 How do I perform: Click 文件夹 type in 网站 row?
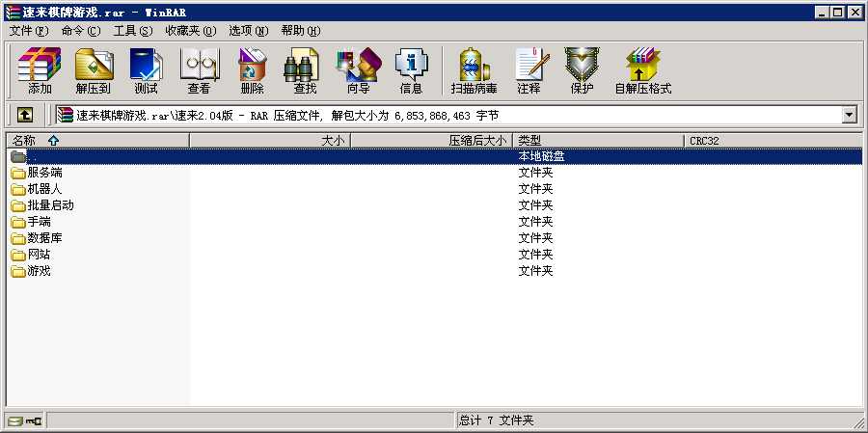(x=535, y=255)
